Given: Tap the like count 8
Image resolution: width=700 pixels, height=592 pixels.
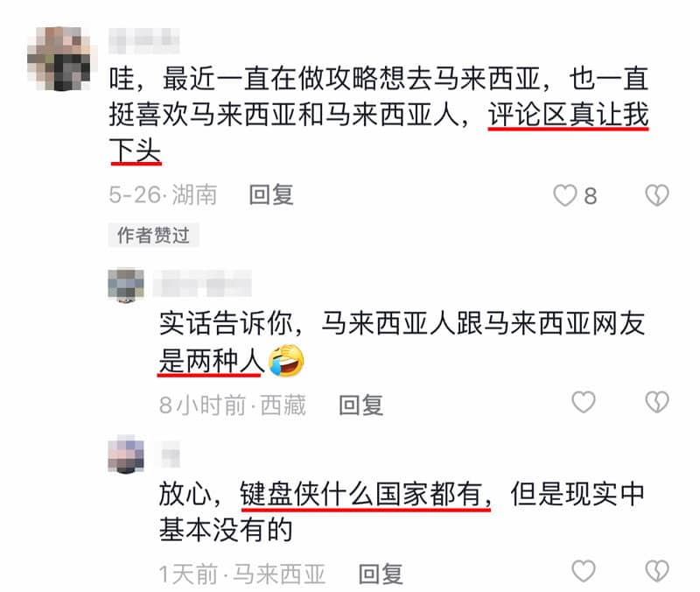Looking at the screenshot, I should [590, 195].
